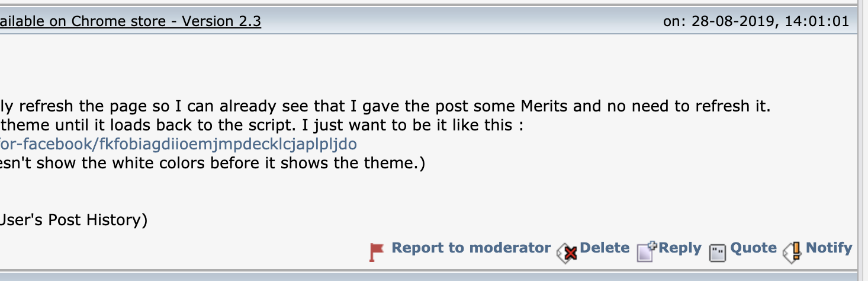The height and width of the screenshot is (281, 868).
Task: Click the Reply page icon
Action: click(x=647, y=251)
